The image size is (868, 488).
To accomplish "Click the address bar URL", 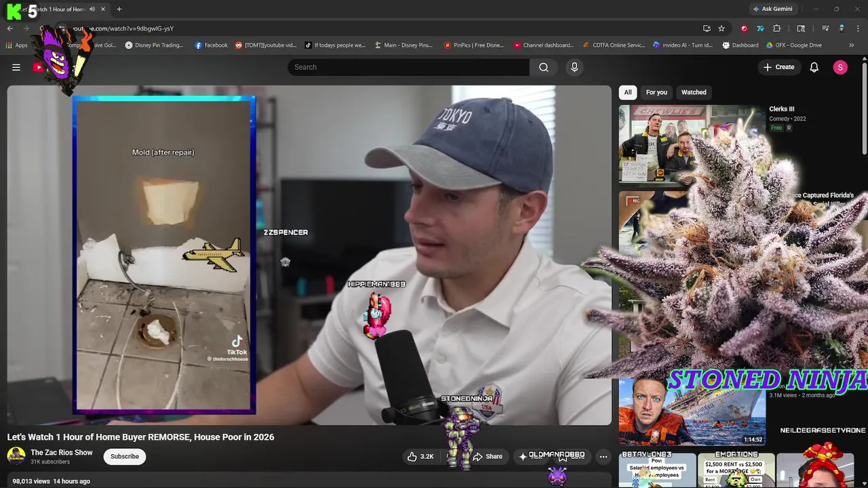I will pos(123,28).
